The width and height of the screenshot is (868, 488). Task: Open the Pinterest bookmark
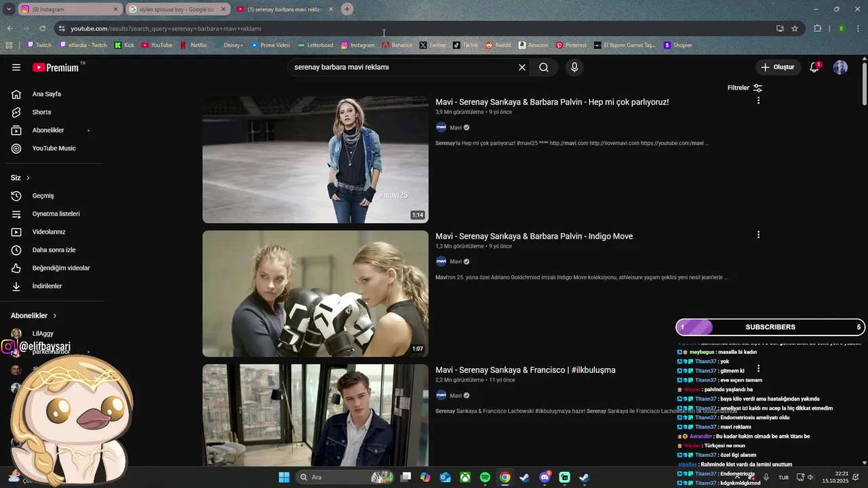coord(571,45)
